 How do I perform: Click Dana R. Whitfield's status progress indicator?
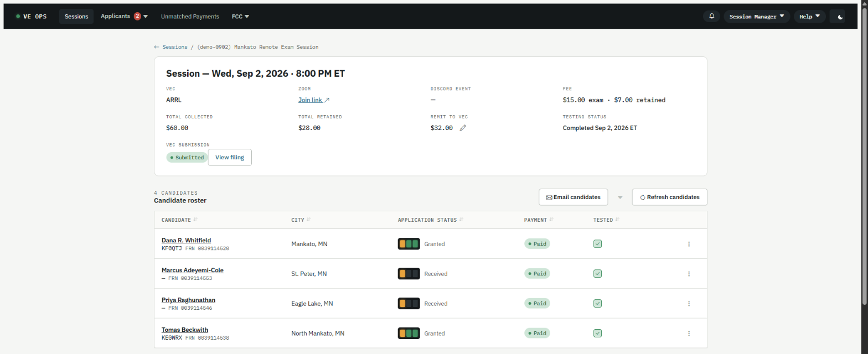pyautogui.click(x=409, y=244)
